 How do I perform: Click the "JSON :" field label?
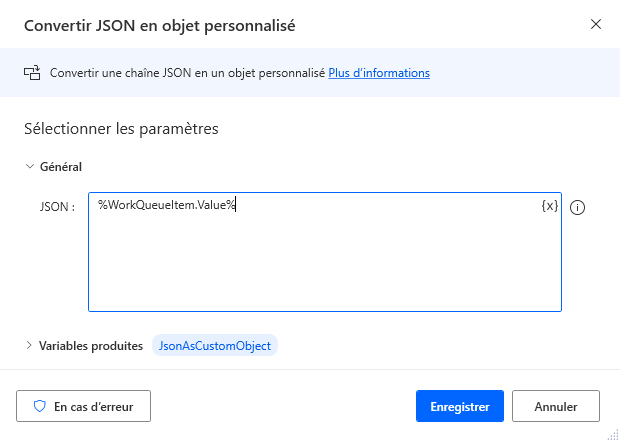coord(57,208)
